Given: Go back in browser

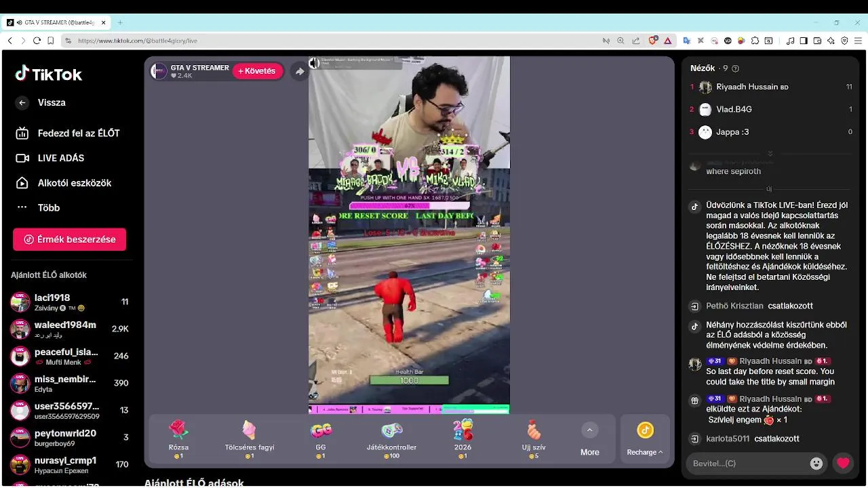Looking at the screenshot, I should tap(9, 41).
